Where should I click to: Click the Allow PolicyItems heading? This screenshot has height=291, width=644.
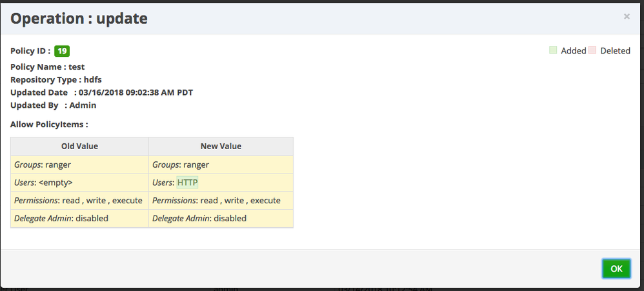pyautogui.click(x=49, y=123)
